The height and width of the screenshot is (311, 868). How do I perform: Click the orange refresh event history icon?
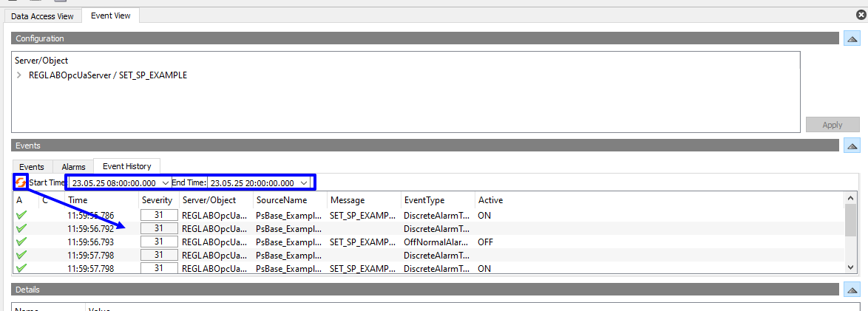(x=21, y=182)
